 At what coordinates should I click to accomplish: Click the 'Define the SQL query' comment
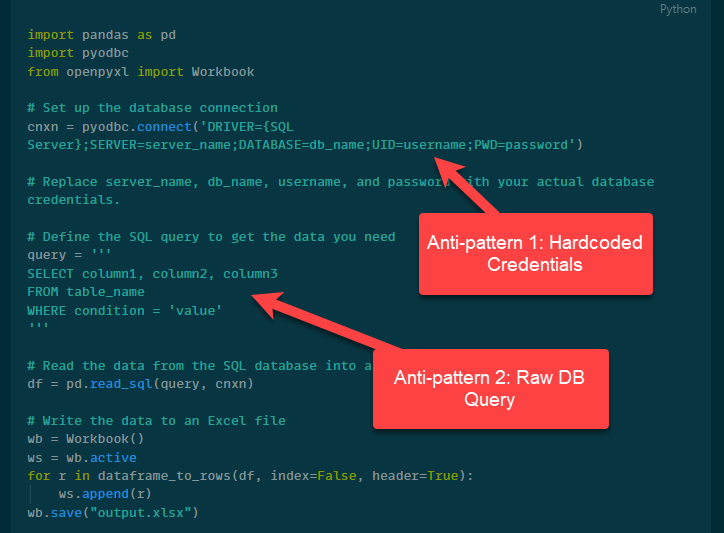[x=211, y=237]
